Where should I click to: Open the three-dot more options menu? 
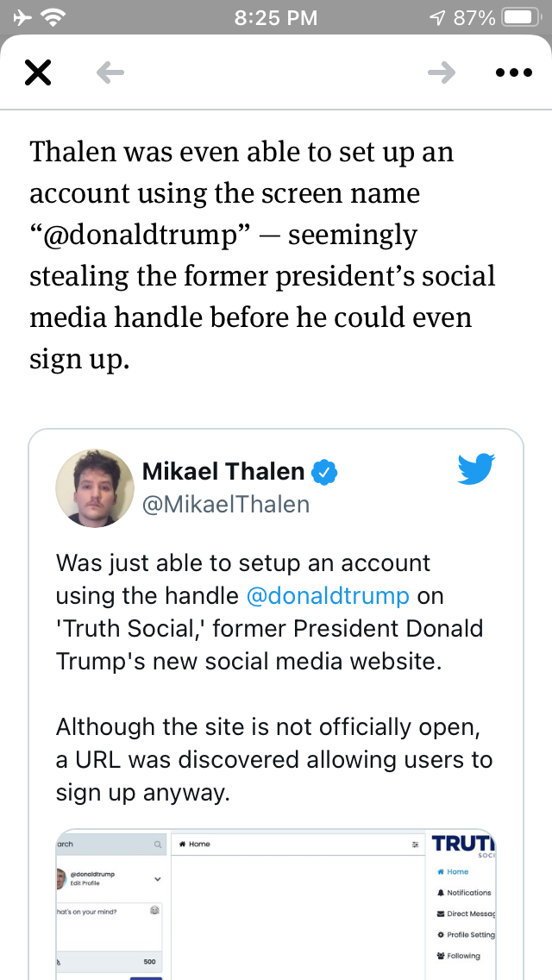(x=514, y=73)
